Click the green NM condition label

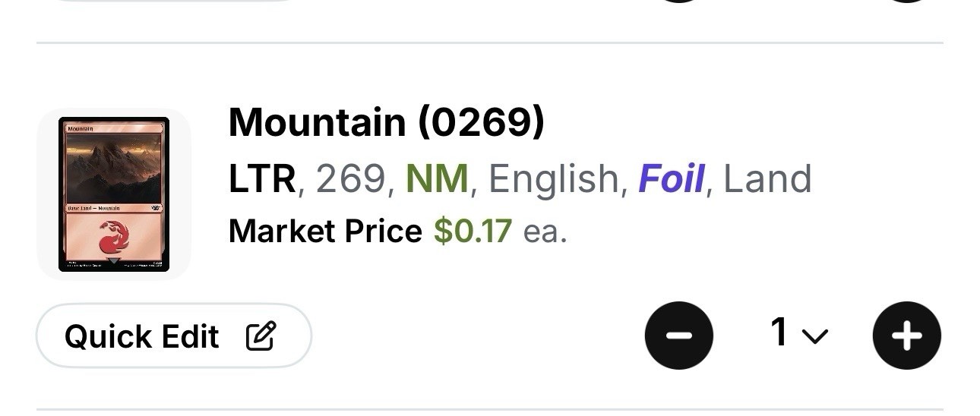437,179
